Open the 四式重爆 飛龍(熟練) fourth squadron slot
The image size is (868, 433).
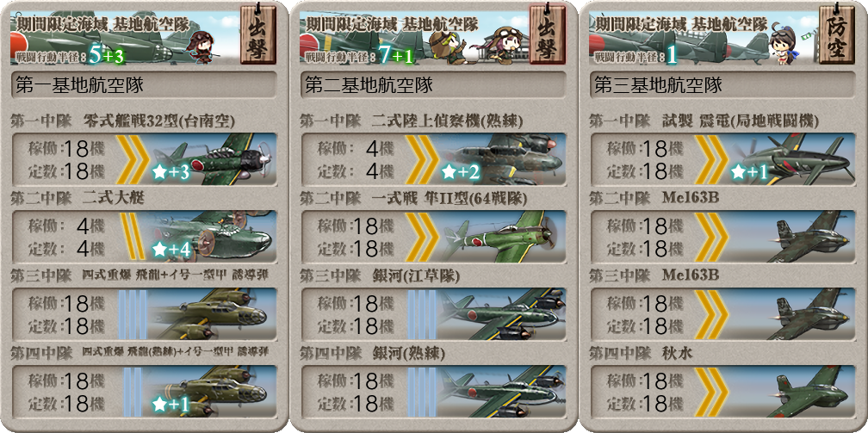143,392
